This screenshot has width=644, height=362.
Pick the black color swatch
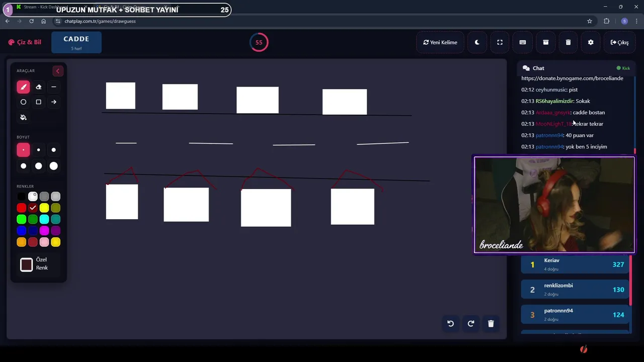[x=21, y=197]
